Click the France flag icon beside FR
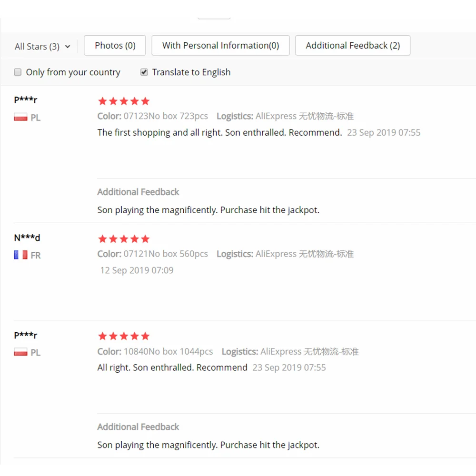Viewport: 476px width, 476px height. 20,255
